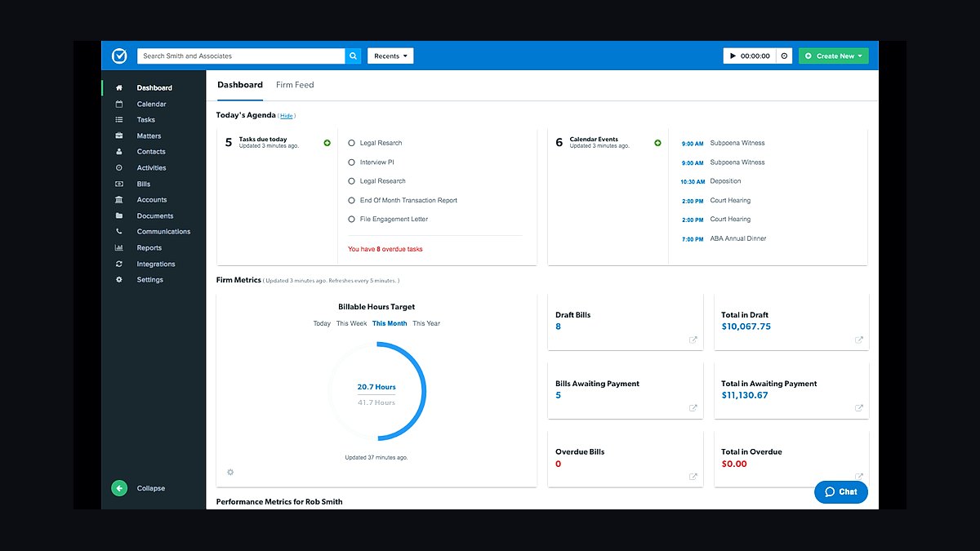This screenshot has height=551, width=980.
Task: Show billable hours for This Year
Action: coord(426,323)
